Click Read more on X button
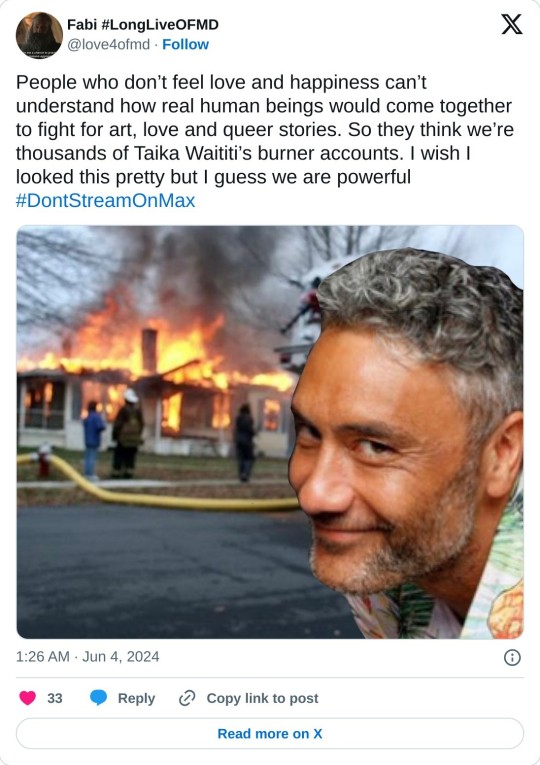Viewport: 540px width, 765px height. tap(270, 733)
